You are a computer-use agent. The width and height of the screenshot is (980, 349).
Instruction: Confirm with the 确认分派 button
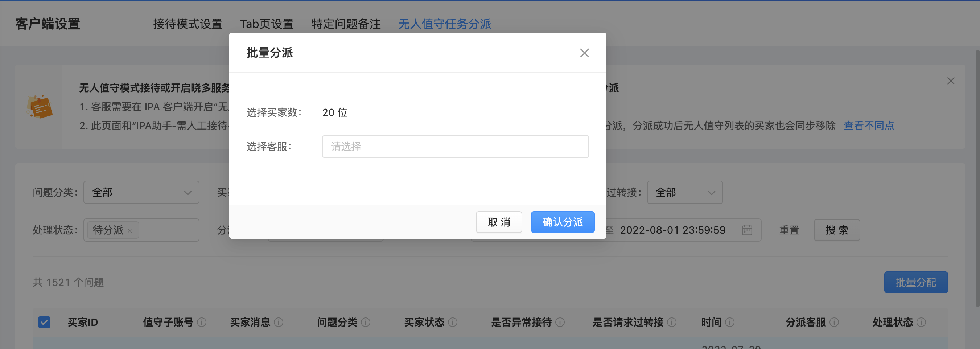pos(563,222)
